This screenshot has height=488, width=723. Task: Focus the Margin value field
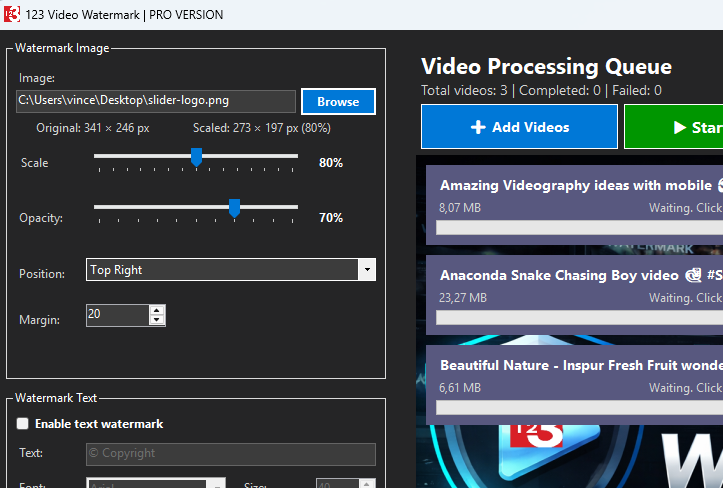[116, 315]
